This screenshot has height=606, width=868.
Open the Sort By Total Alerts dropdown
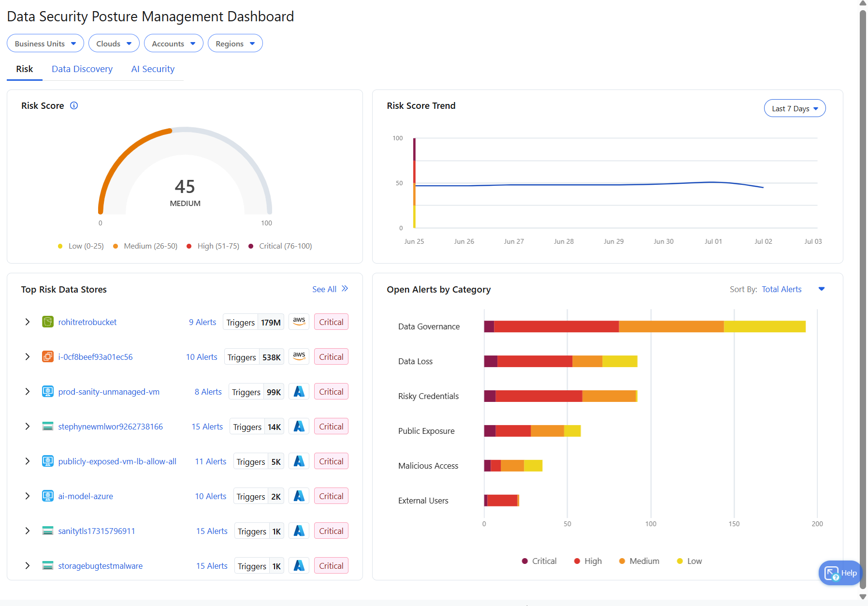click(x=794, y=289)
